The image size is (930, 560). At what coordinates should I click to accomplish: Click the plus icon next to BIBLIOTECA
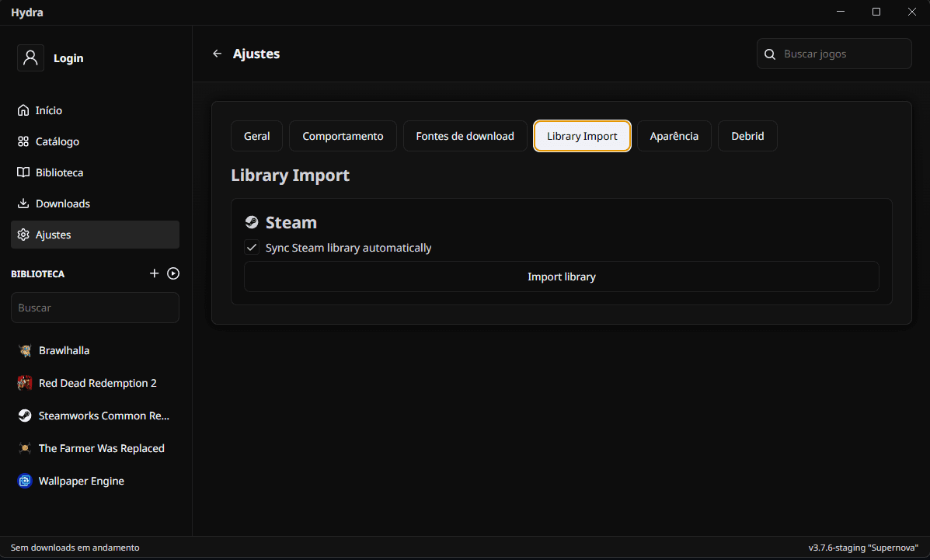pyautogui.click(x=154, y=273)
